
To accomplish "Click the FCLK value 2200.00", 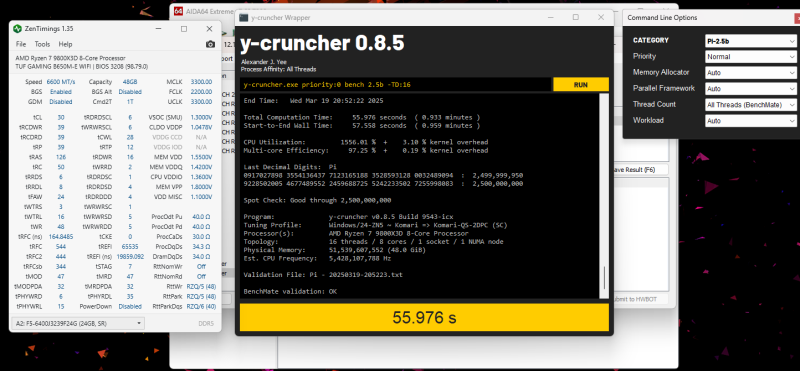I will tap(201, 92).
